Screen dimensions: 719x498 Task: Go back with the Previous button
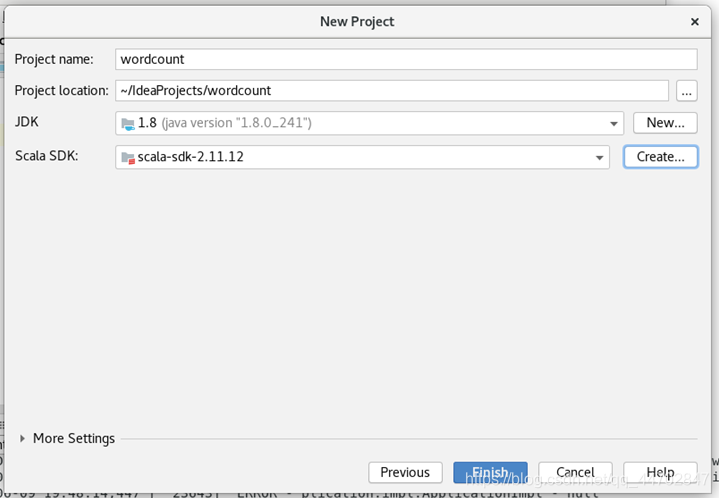click(405, 472)
